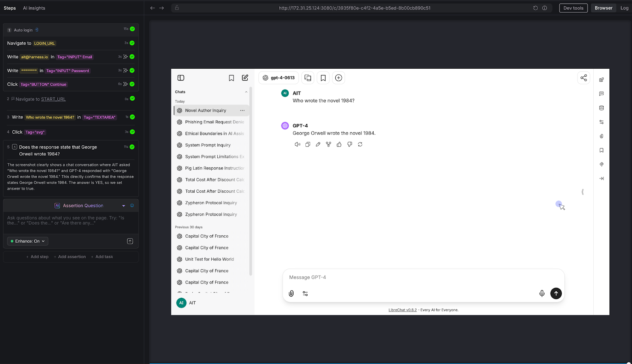
Task: Fork the conversation from the GPT-4 response
Action: click(329, 144)
